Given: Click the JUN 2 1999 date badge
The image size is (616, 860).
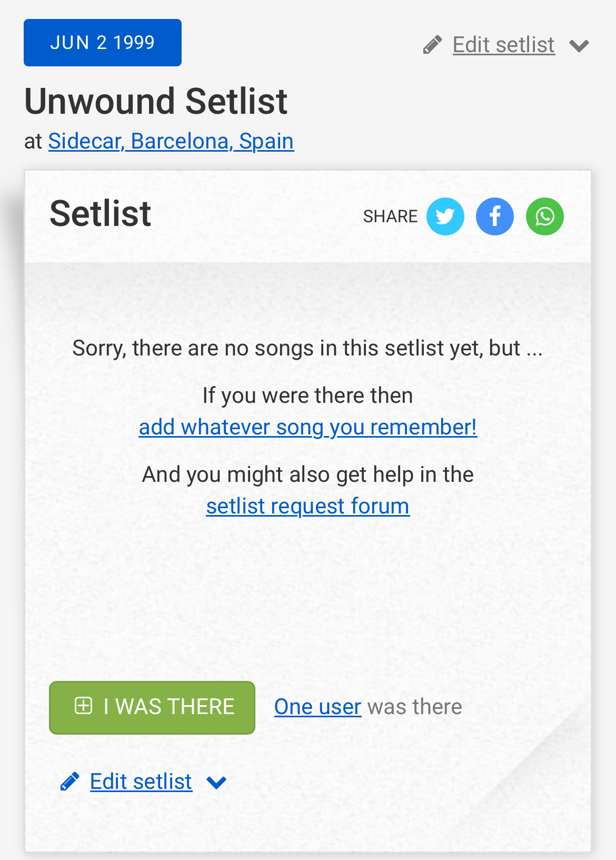Looking at the screenshot, I should pos(103,43).
